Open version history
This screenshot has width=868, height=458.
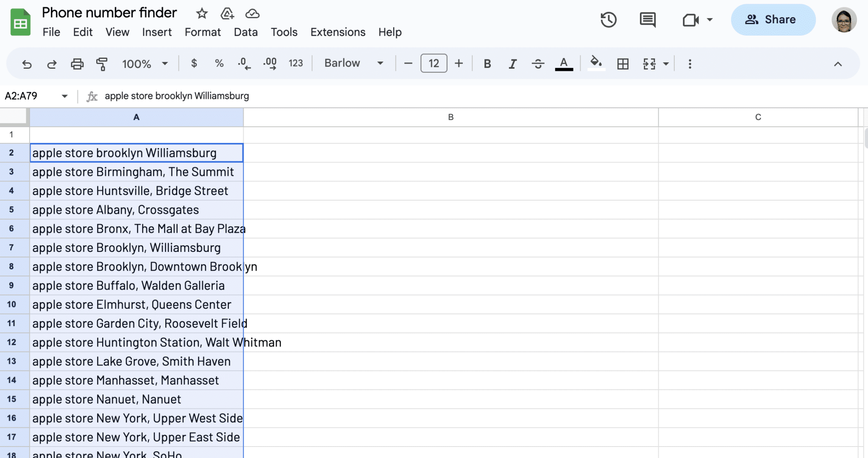click(609, 20)
